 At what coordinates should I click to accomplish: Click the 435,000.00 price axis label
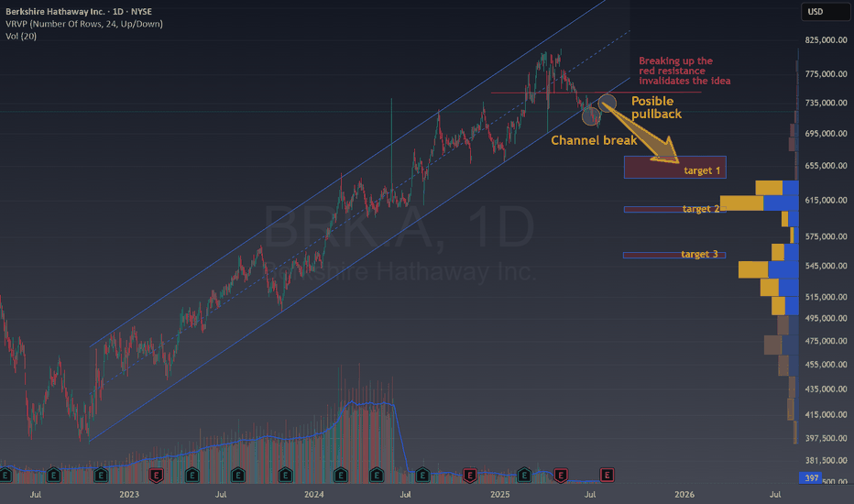pos(827,389)
